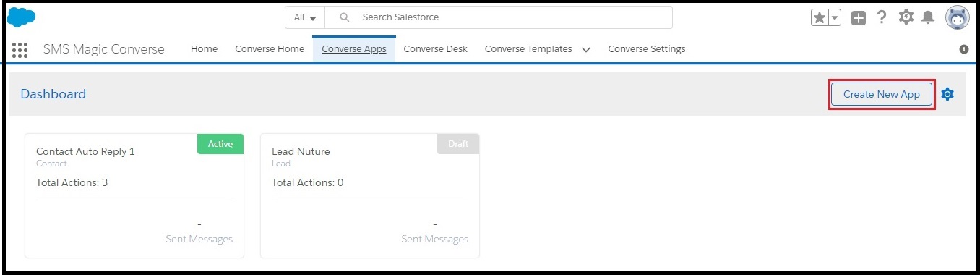Open the Help question mark icon
The width and height of the screenshot is (980, 275).
coord(882,17)
